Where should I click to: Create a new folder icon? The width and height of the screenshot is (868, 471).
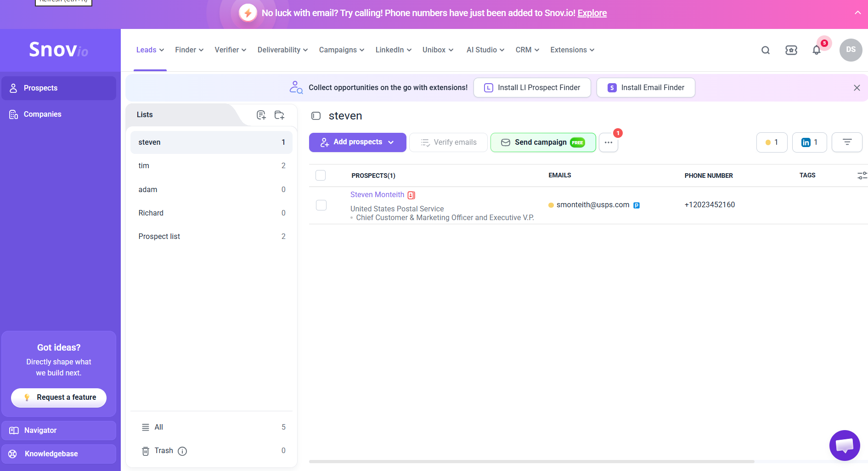tap(279, 115)
